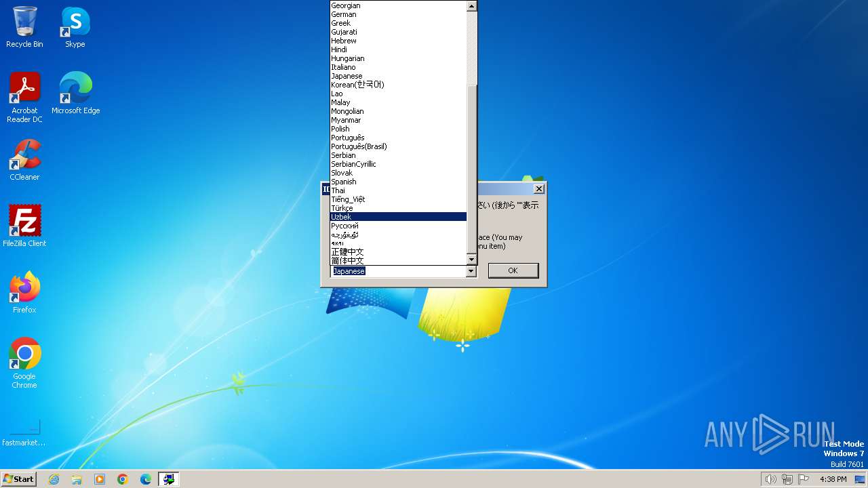Choose Georgian from the language list

point(398,5)
